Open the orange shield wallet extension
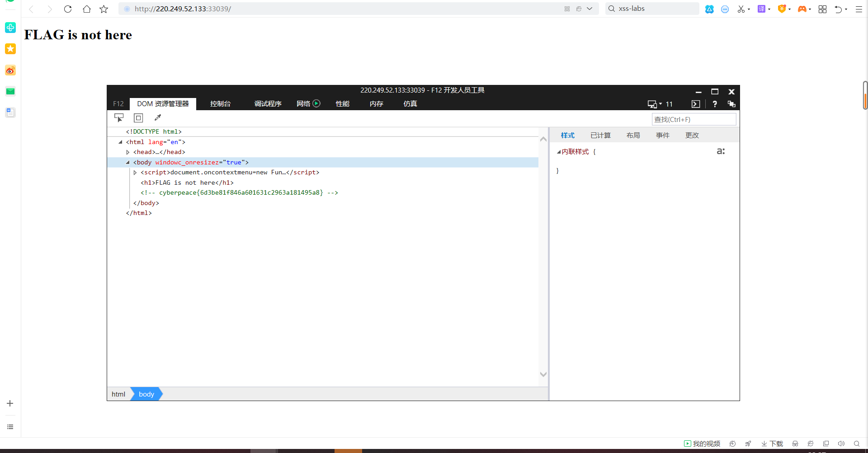This screenshot has height=453, width=868. pos(782,9)
